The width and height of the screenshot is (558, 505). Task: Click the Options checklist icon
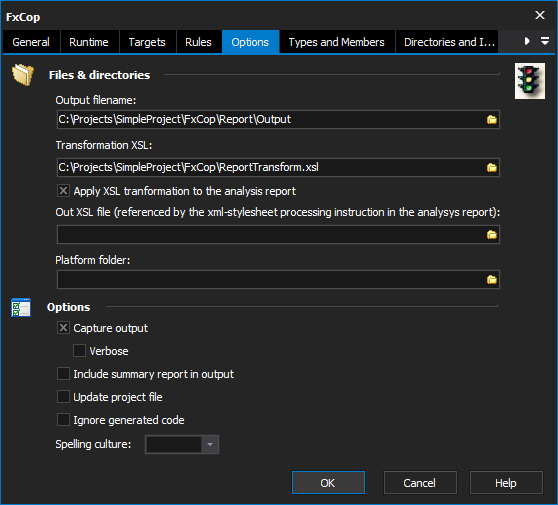click(x=21, y=307)
